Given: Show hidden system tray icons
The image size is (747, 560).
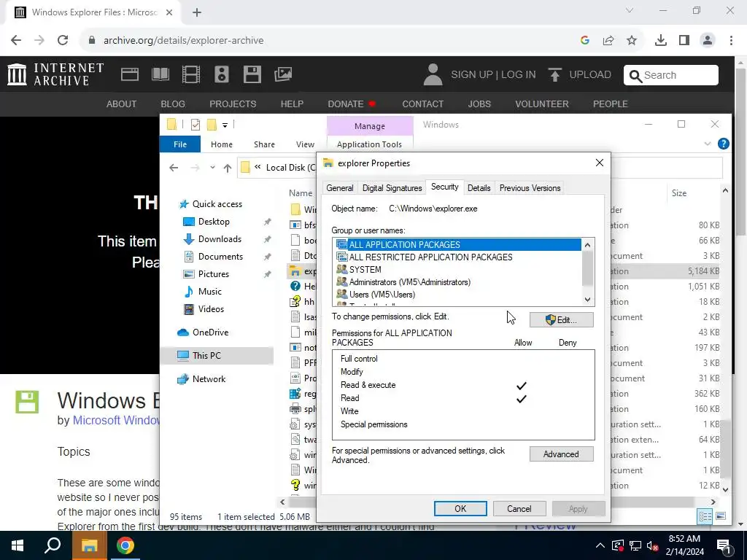Looking at the screenshot, I should pyautogui.click(x=600, y=545).
